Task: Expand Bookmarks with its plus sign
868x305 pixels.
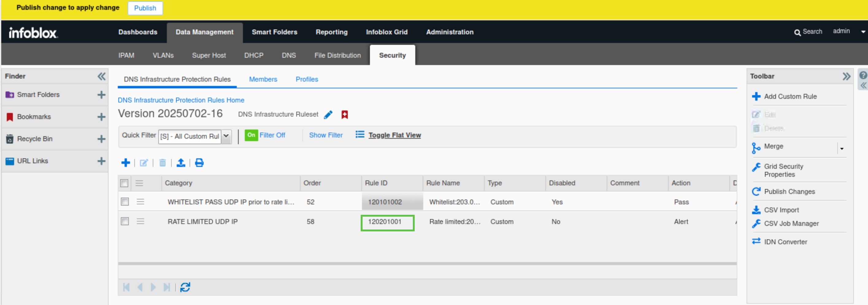Action: tap(102, 117)
